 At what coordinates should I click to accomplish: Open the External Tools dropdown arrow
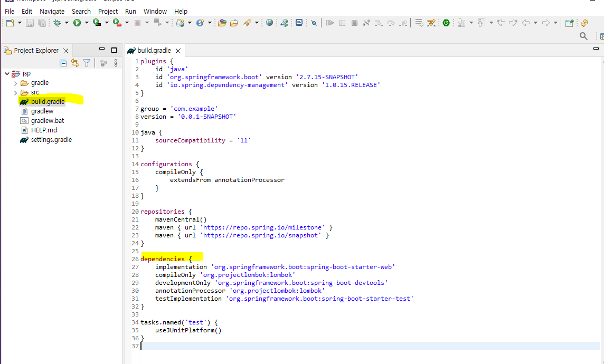pos(127,23)
